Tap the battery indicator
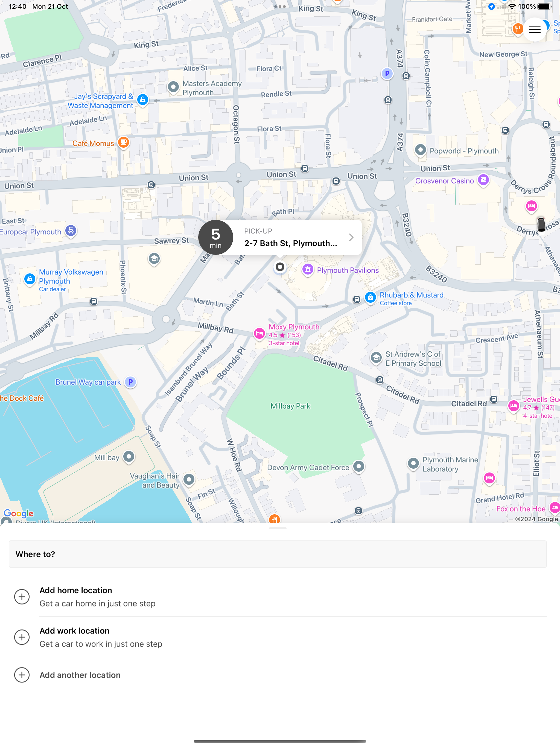Viewport: 560px width, 747px height. click(544, 6)
